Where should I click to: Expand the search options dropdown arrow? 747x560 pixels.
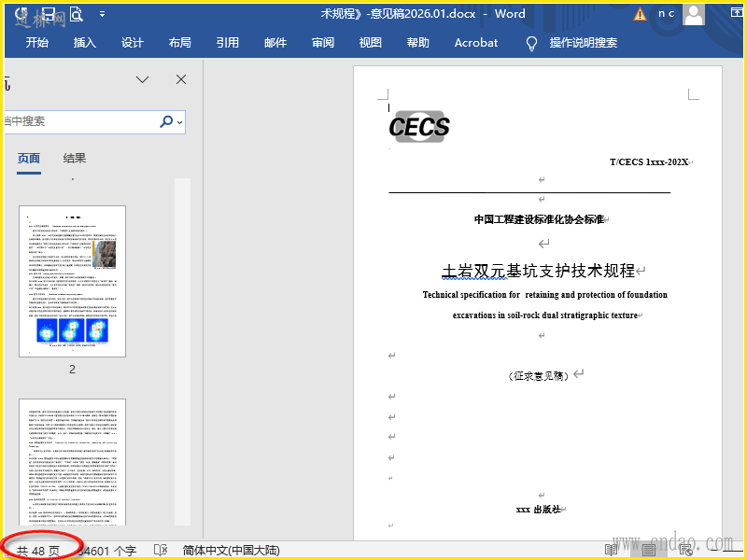click(x=179, y=122)
